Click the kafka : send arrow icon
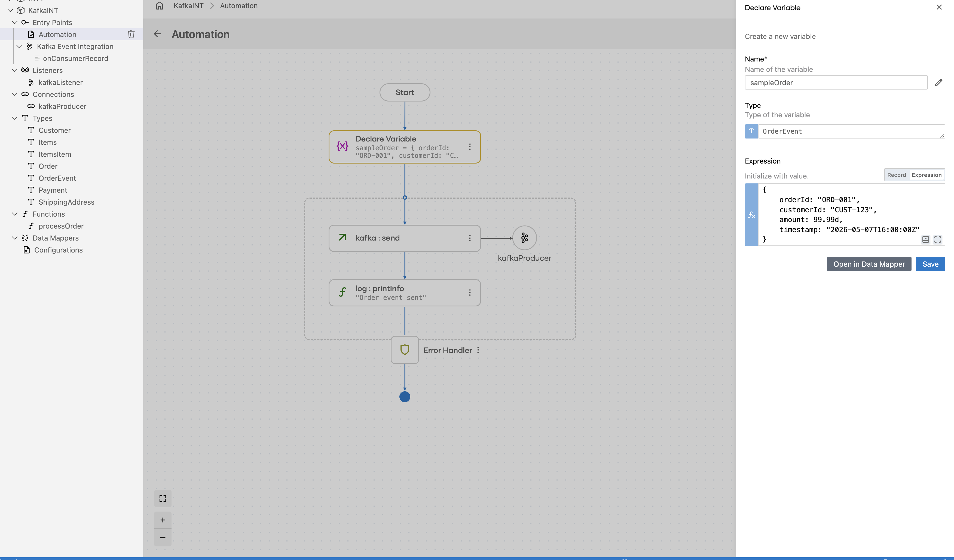The width and height of the screenshot is (954, 560). pyautogui.click(x=342, y=237)
